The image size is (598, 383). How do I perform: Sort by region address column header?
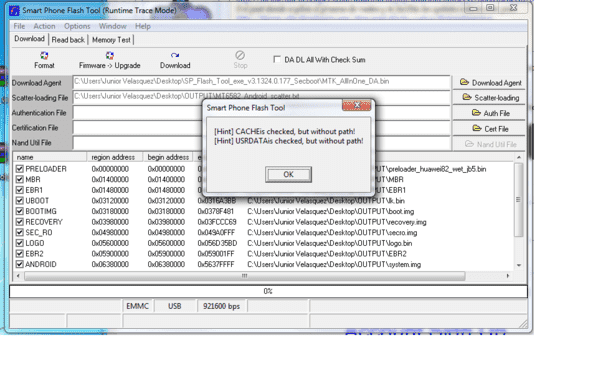click(x=115, y=157)
